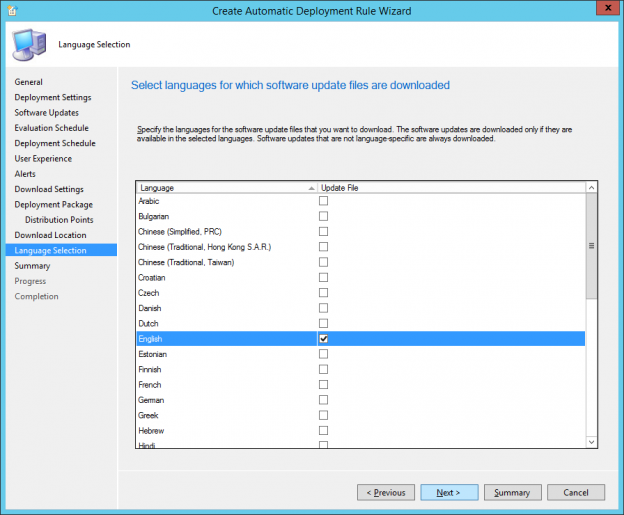Select Distribution Points in the sidebar
The image size is (624, 515).
(59, 220)
